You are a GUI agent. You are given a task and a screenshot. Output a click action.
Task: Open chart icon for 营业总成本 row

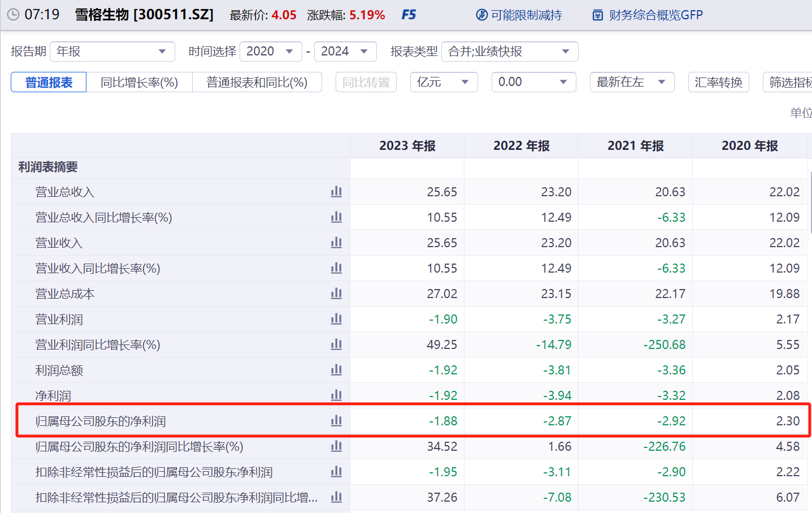[336, 294]
